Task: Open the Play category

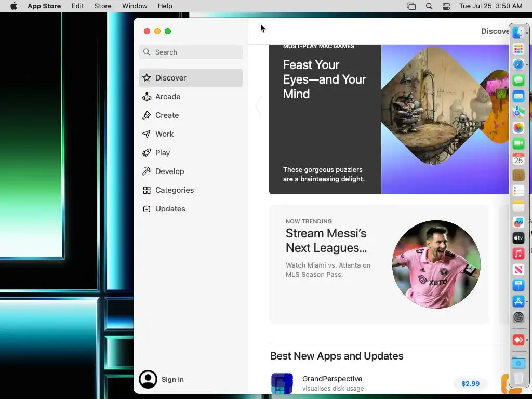Action: click(x=191, y=152)
